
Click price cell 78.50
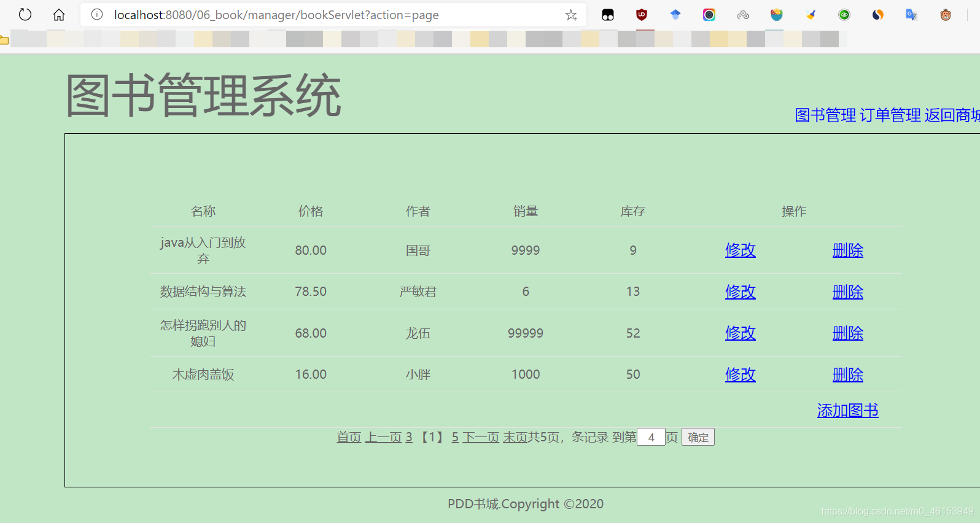tap(311, 292)
